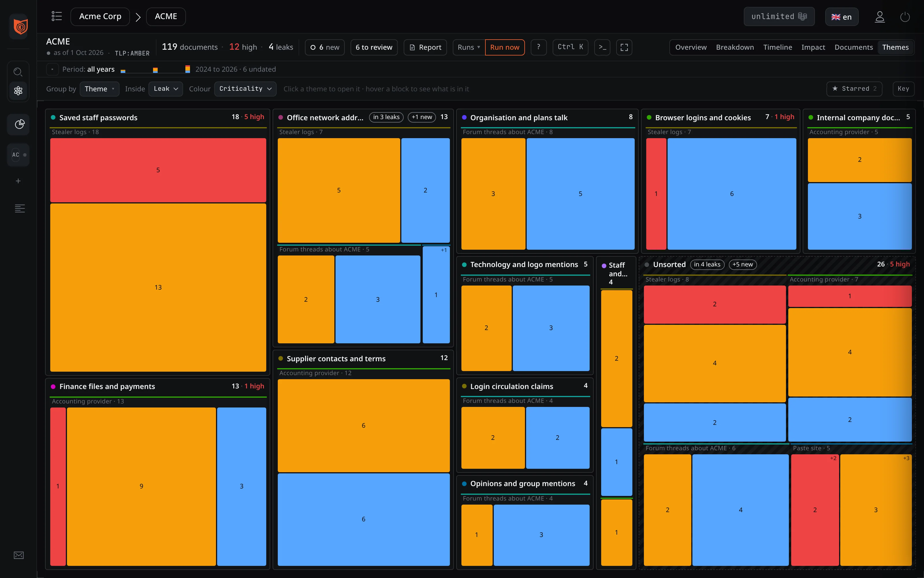
Task: Click the 2026 year bar in Period
Action: pos(187,69)
